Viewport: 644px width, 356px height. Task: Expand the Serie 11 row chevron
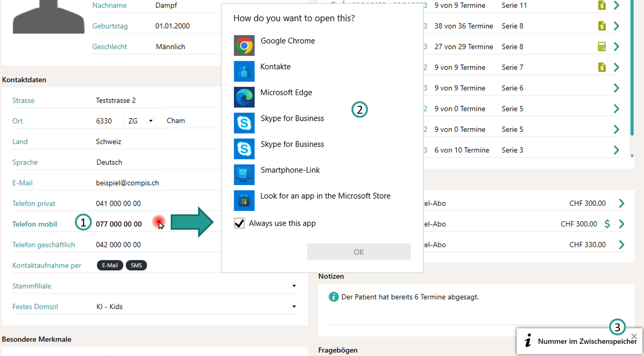pos(617,5)
